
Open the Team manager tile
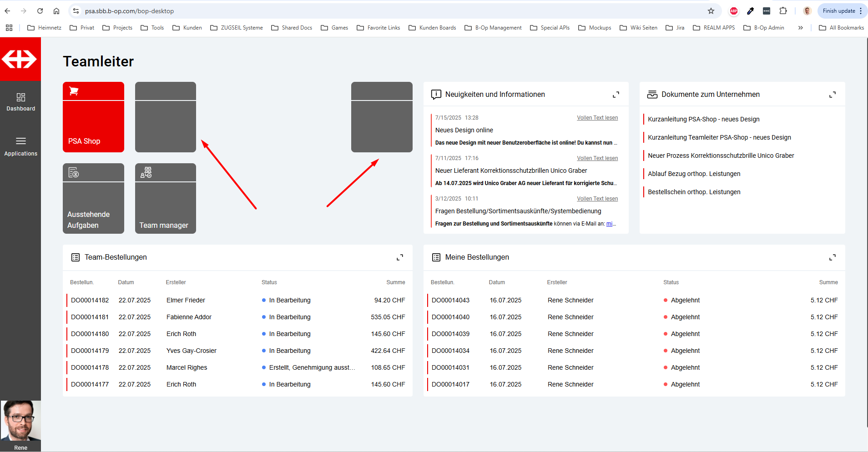165,199
